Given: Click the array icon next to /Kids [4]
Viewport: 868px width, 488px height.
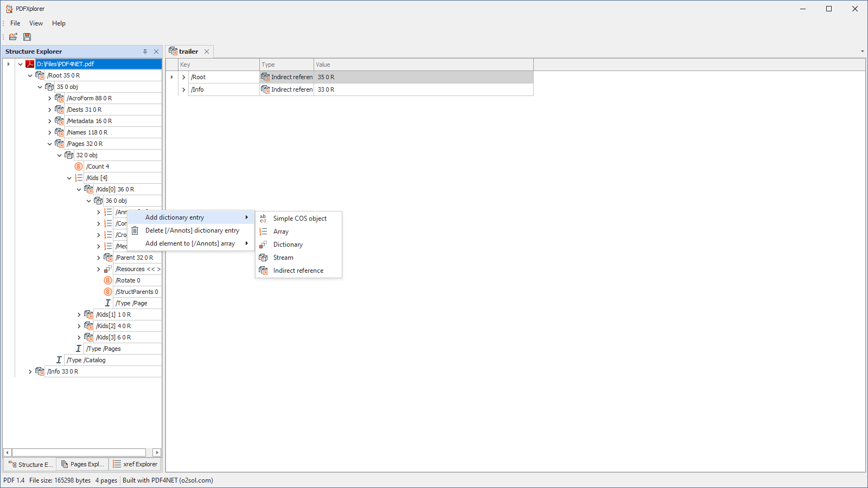Looking at the screenshot, I should pyautogui.click(x=79, y=177).
